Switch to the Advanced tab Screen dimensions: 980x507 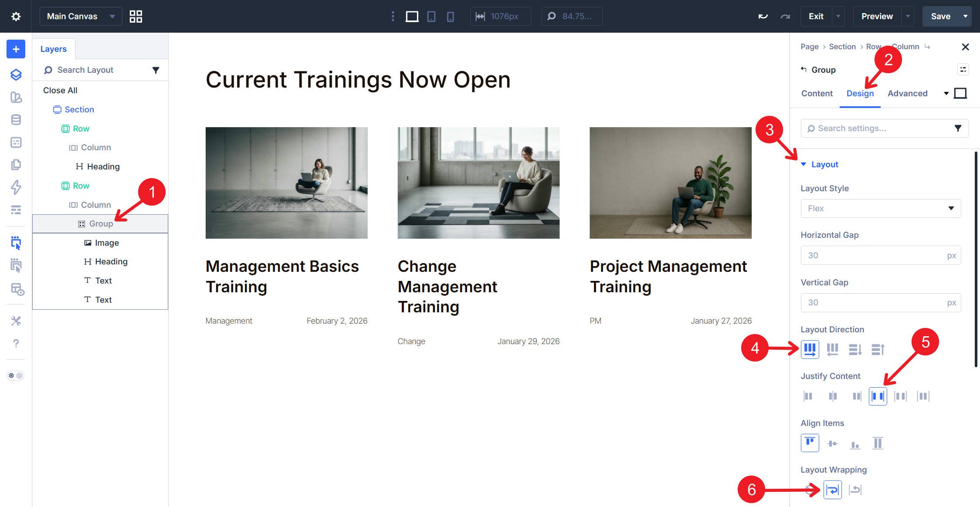[907, 93]
